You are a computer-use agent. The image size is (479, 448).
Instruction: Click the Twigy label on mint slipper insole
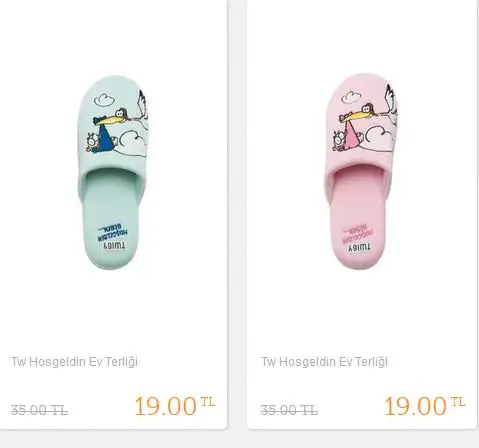point(114,247)
